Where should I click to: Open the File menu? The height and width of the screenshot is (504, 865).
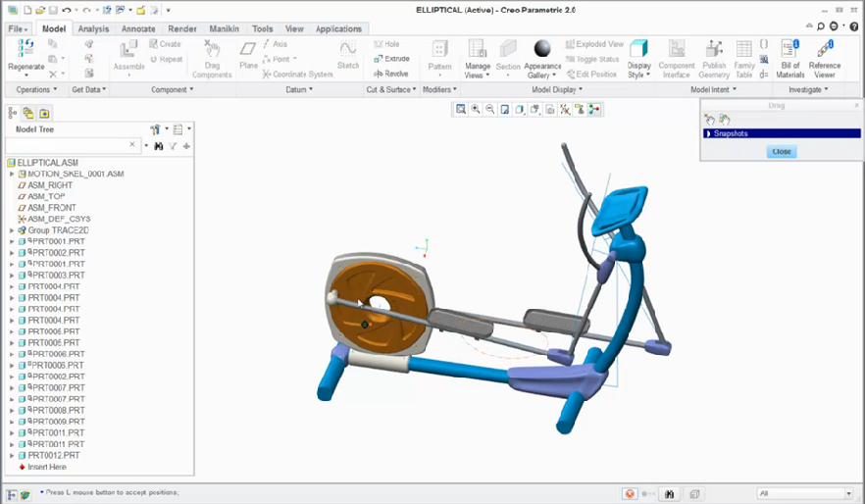pos(18,28)
